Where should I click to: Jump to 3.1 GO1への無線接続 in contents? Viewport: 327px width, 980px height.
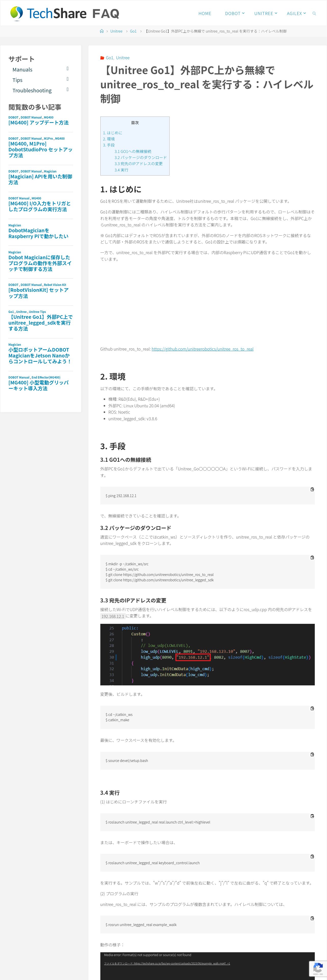(x=133, y=151)
